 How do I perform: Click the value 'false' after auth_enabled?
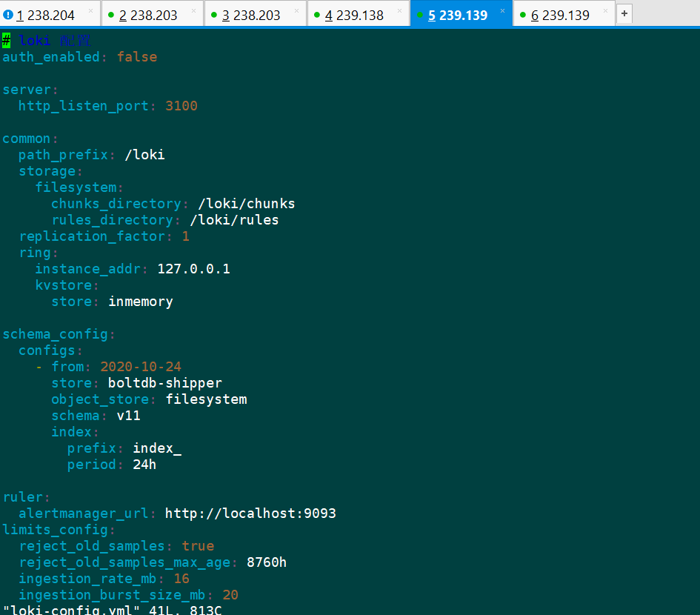(137, 57)
